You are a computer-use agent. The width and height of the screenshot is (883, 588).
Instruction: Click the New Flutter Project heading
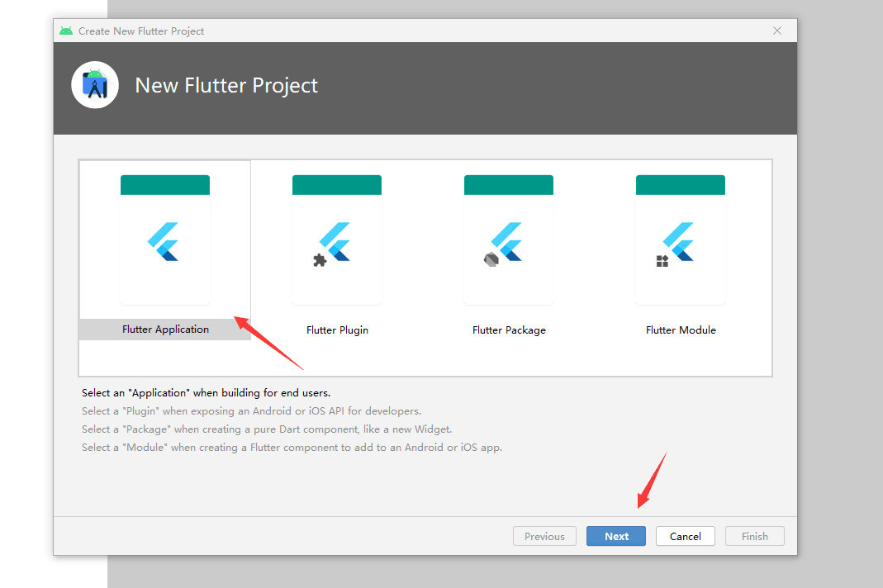pyautogui.click(x=226, y=86)
